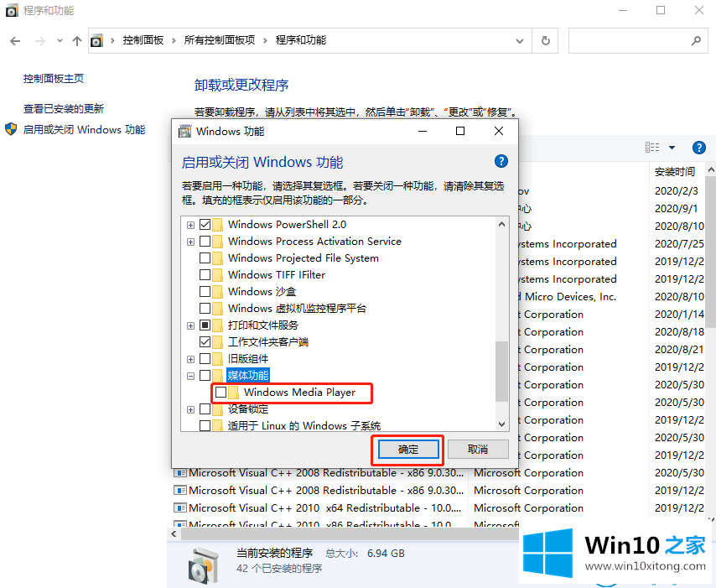Select 媒体功能 tree item label
The width and height of the screenshot is (716, 588).
(248, 376)
